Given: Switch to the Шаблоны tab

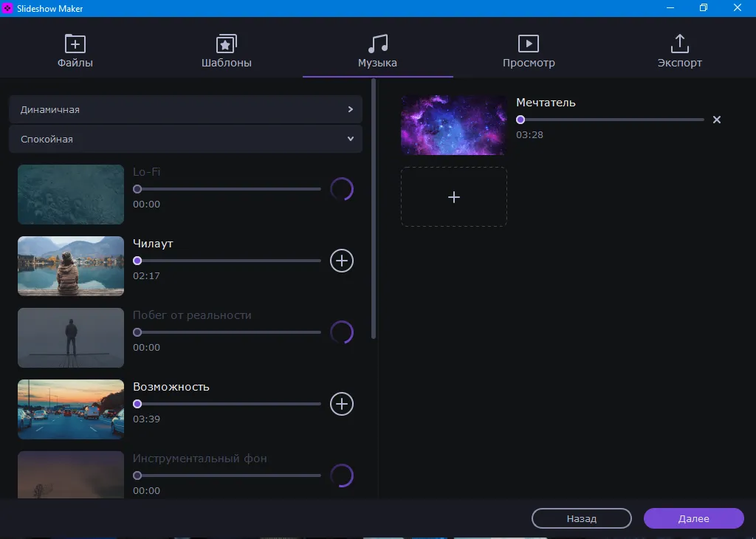Looking at the screenshot, I should tap(227, 51).
